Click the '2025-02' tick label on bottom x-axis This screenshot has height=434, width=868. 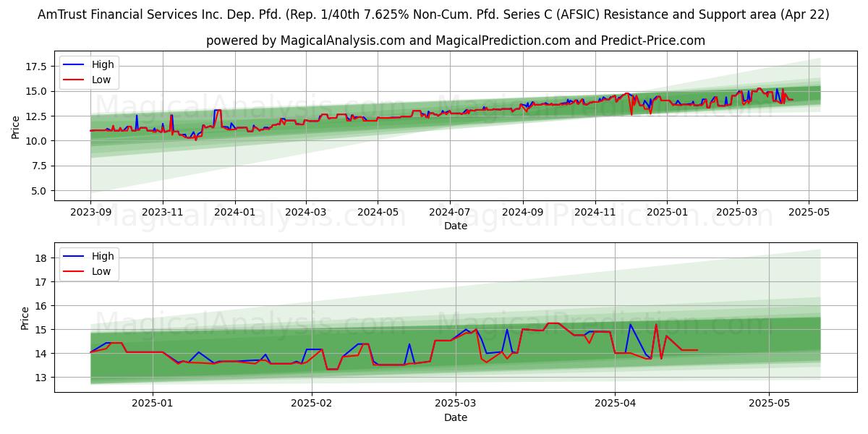point(311,404)
